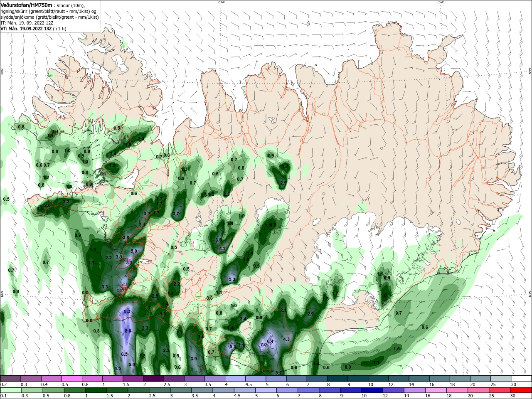Click the 4.2 precipitation value

(222, 249)
